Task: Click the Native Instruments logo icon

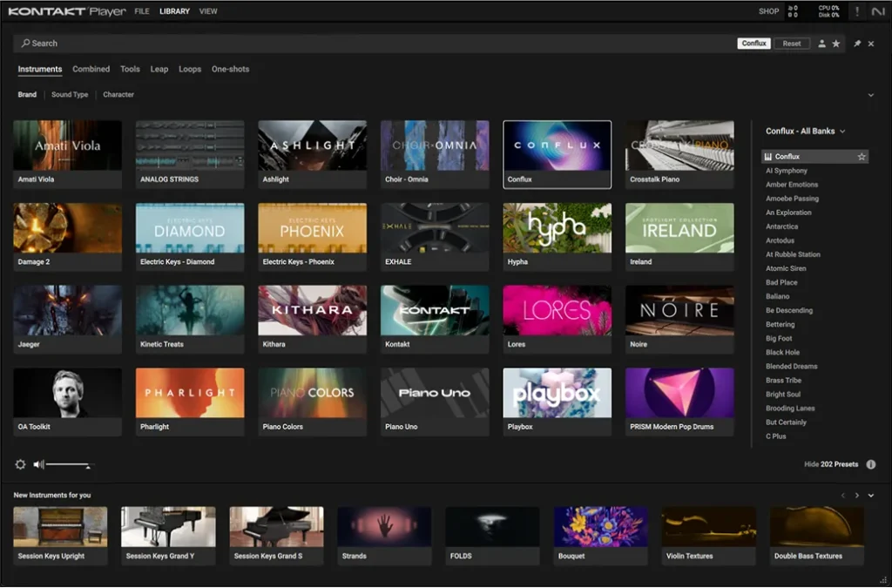Action: [x=878, y=11]
